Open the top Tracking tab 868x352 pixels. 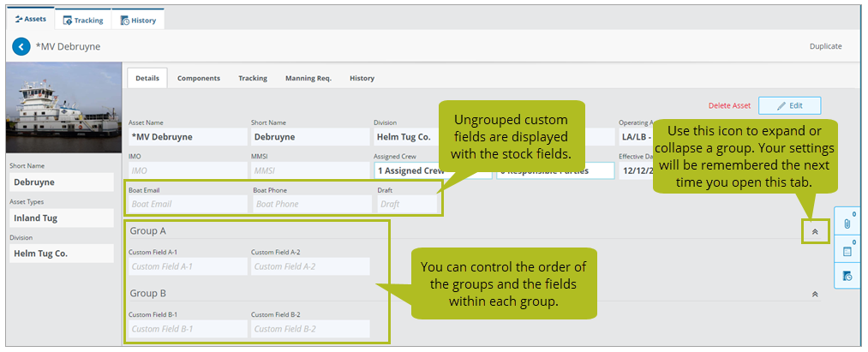[x=83, y=20]
